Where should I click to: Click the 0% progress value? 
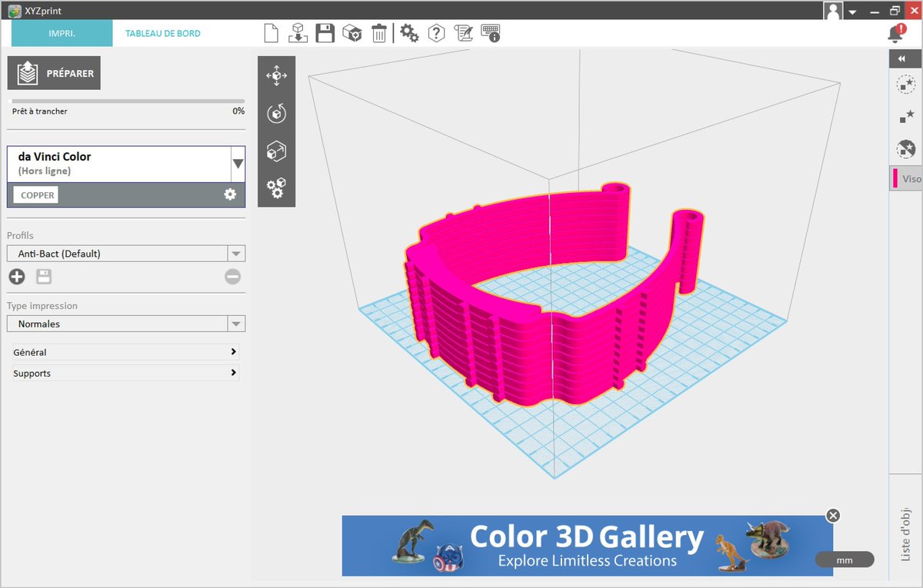click(238, 111)
